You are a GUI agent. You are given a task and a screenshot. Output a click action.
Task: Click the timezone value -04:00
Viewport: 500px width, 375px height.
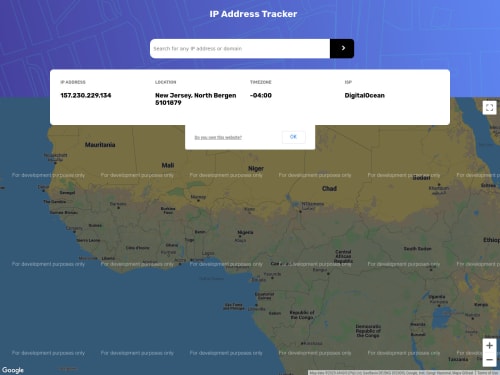pos(261,95)
